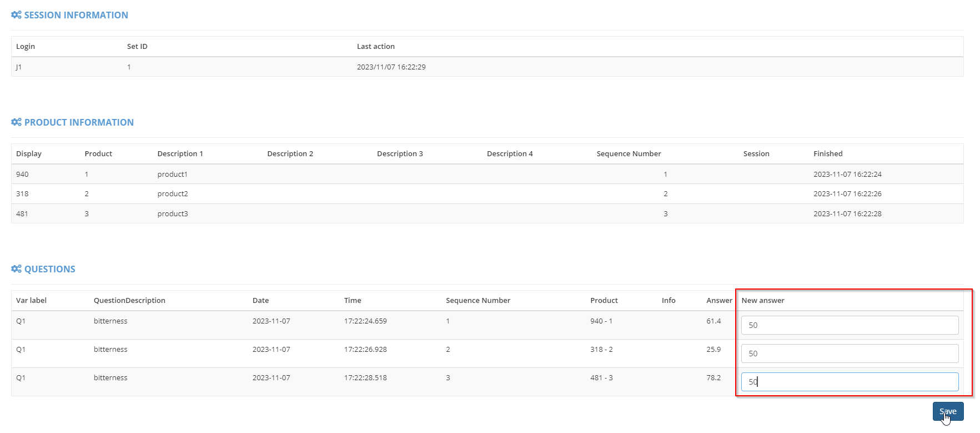Click the Set ID column header
980x433 pixels.
coord(137,47)
